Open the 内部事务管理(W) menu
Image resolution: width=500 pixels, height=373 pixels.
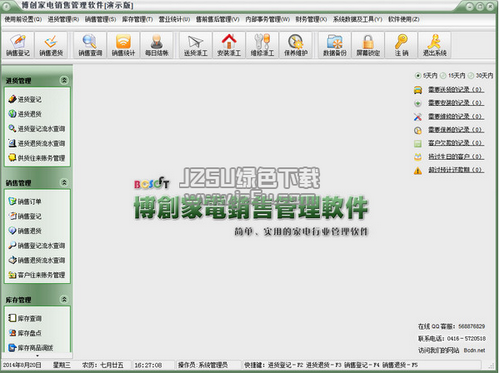tap(268, 19)
